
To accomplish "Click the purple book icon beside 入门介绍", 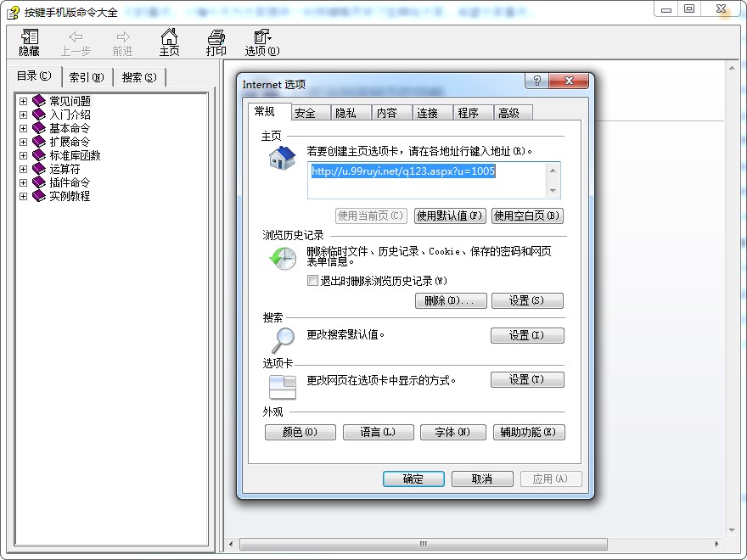I will (38, 115).
